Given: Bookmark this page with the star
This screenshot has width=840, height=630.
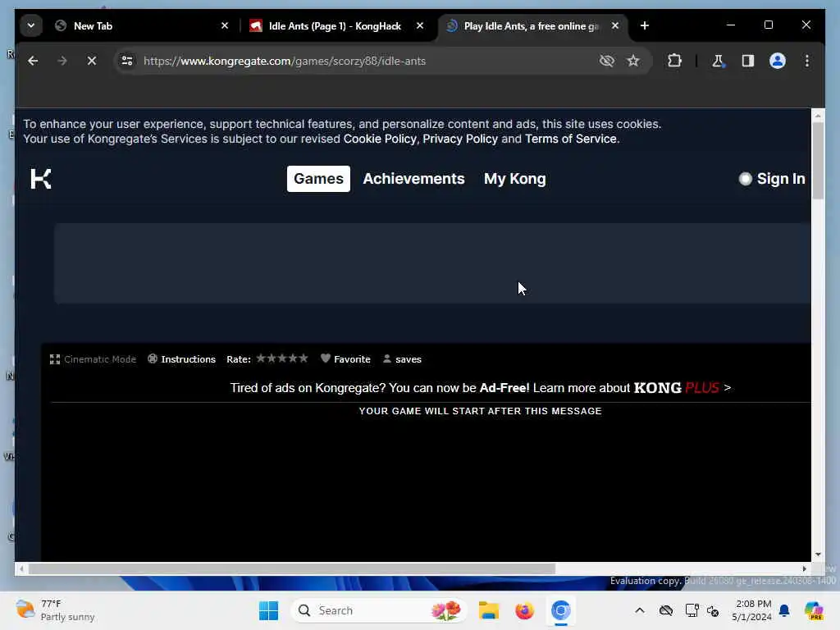Looking at the screenshot, I should [x=633, y=61].
